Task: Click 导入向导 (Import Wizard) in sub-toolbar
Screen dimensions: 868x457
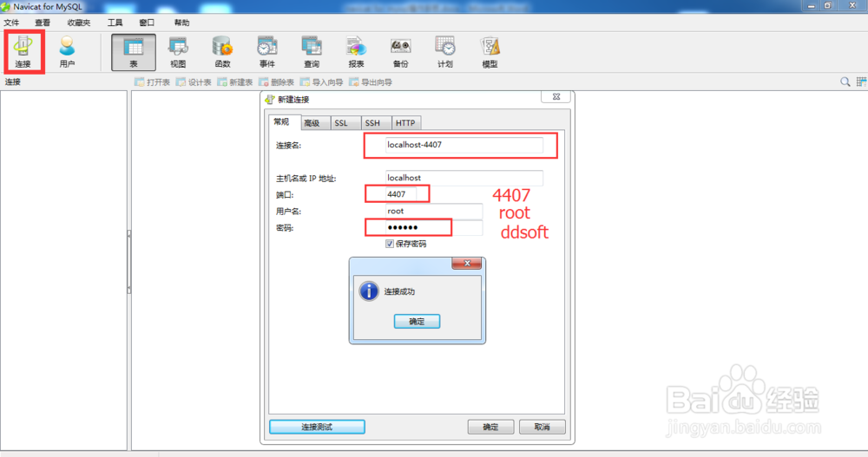Action: [322, 82]
